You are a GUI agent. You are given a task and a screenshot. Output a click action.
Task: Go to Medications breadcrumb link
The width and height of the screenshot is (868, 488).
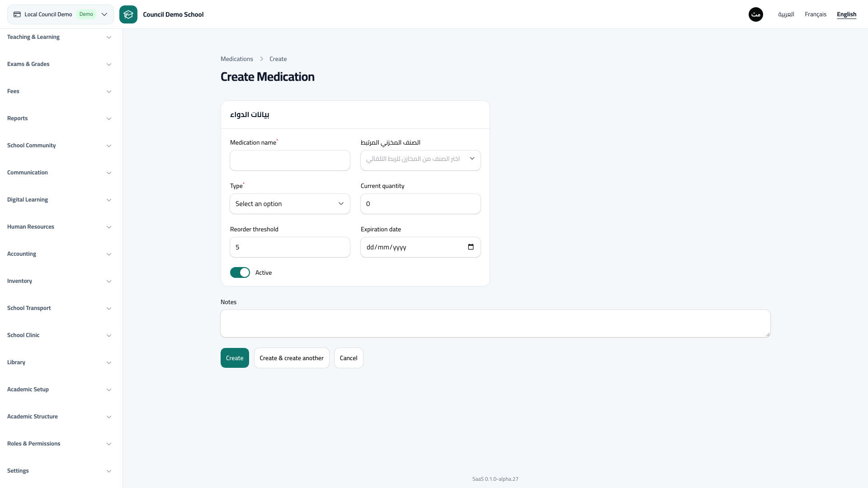(x=237, y=59)
